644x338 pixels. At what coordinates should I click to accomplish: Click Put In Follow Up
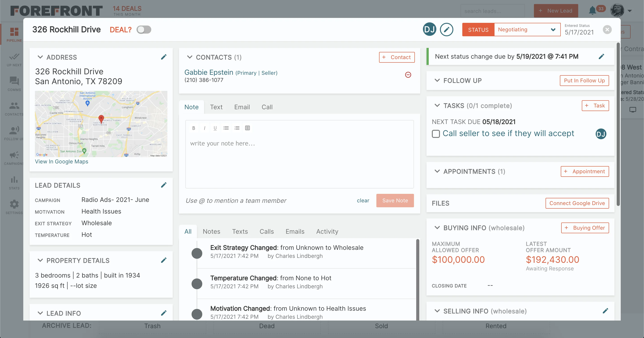[x=584, y=81]
